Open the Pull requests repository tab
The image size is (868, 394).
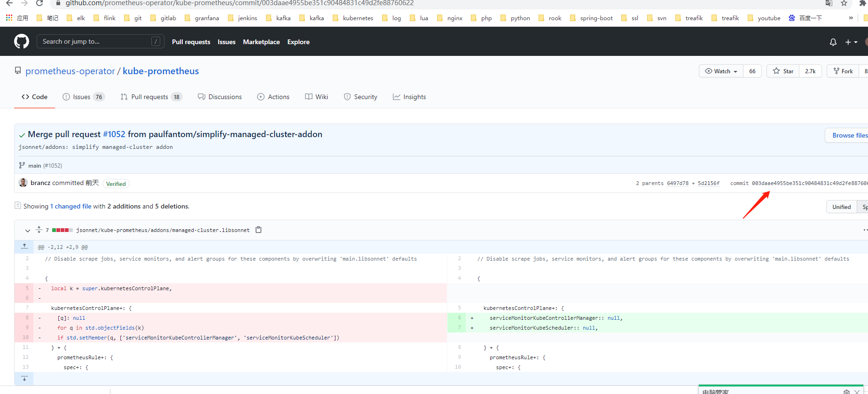pyautogui.click(x=151, y=97)
